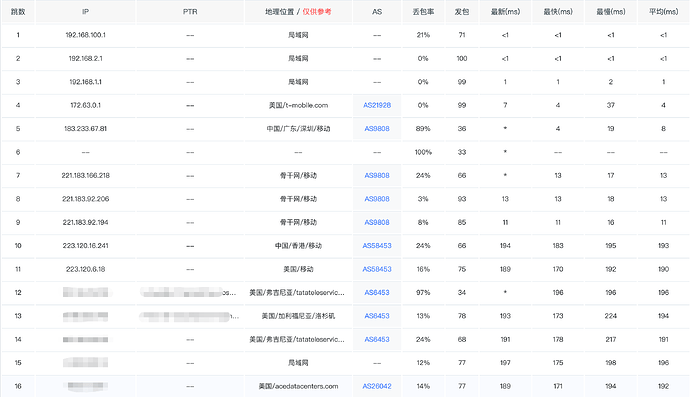
Task: Click the 丢包率 column header
Action: click(423, 12)
